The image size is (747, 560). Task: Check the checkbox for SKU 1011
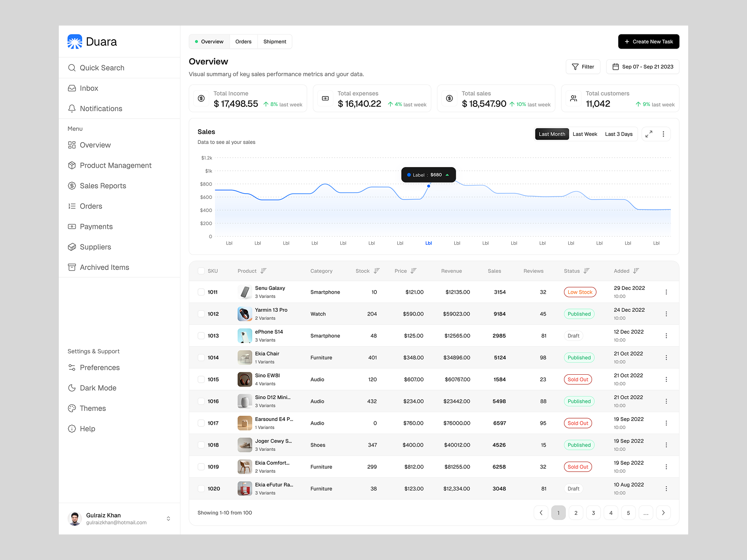coord(200,292)
